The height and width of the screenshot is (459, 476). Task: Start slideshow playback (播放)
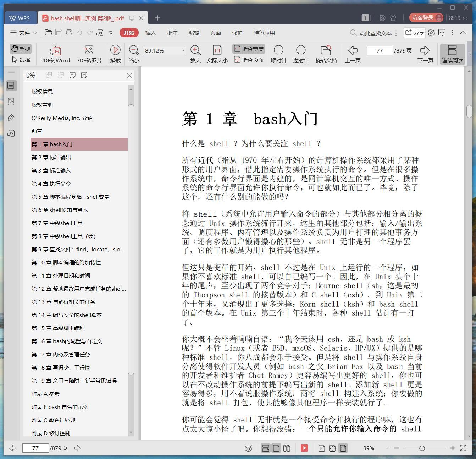[115, 54]
